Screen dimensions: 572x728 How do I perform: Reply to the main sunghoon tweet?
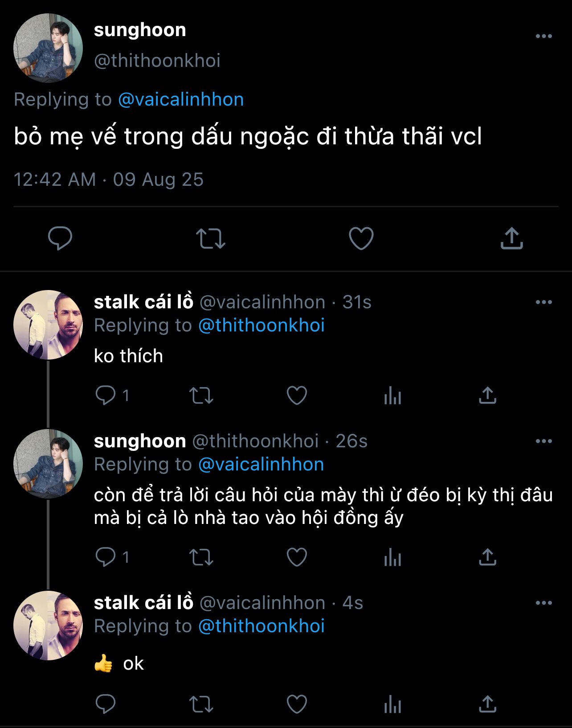60,238
